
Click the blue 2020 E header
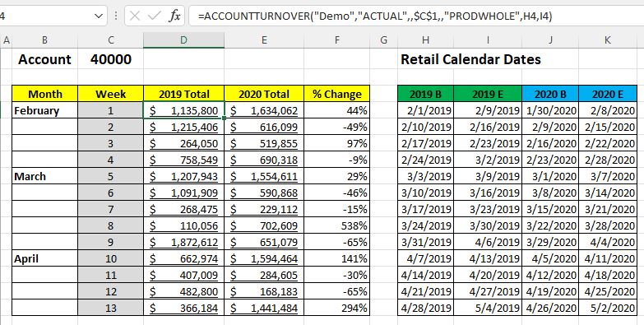tap(608, 94)
